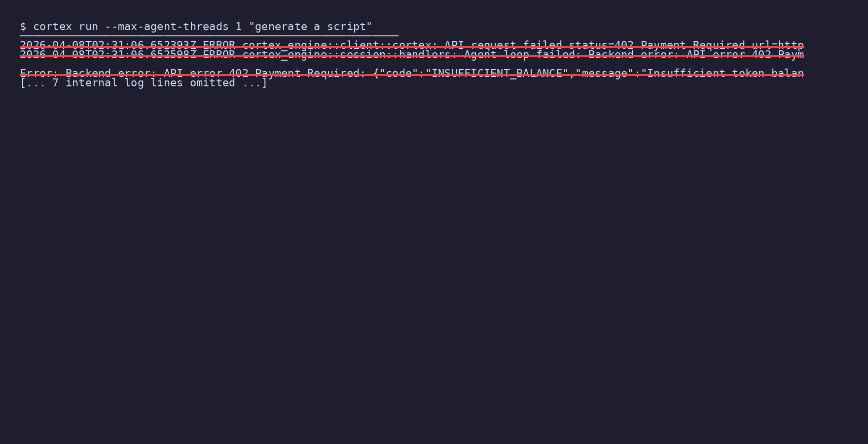Click the 7 internal log lines omitted notice

coord(144,83)
